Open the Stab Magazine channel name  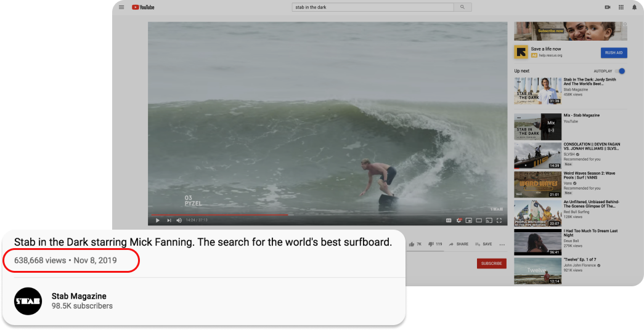(79, 296)
